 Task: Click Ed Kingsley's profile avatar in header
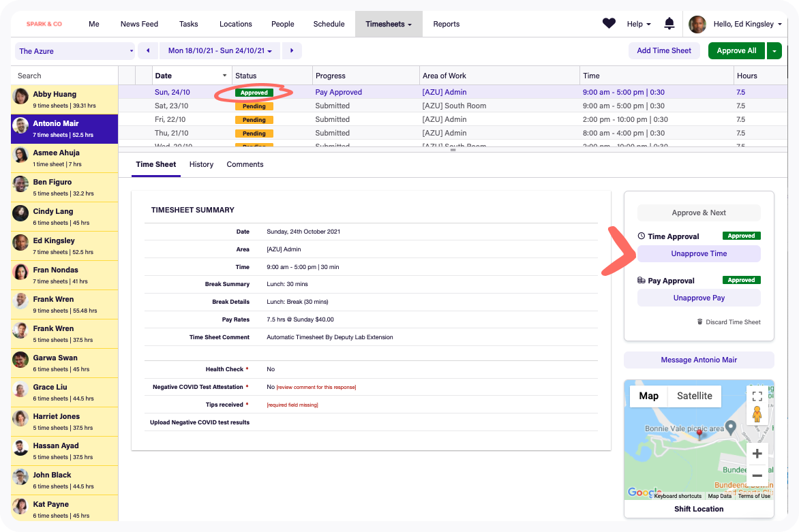697,24
